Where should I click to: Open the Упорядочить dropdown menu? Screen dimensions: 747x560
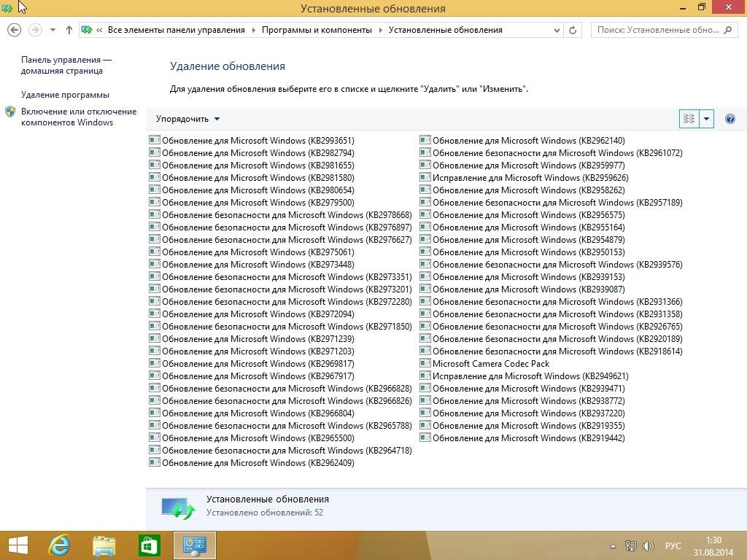(x=187, y=119)
